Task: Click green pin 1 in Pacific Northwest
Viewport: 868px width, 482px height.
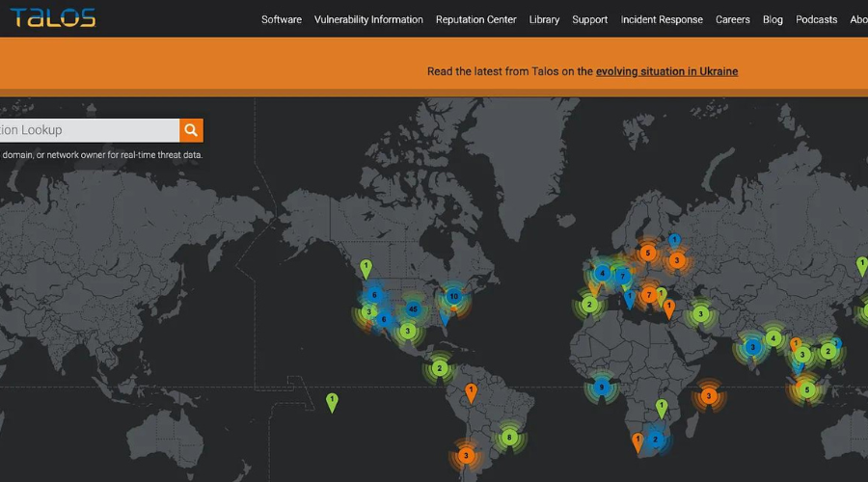Action: coord(366,269)
